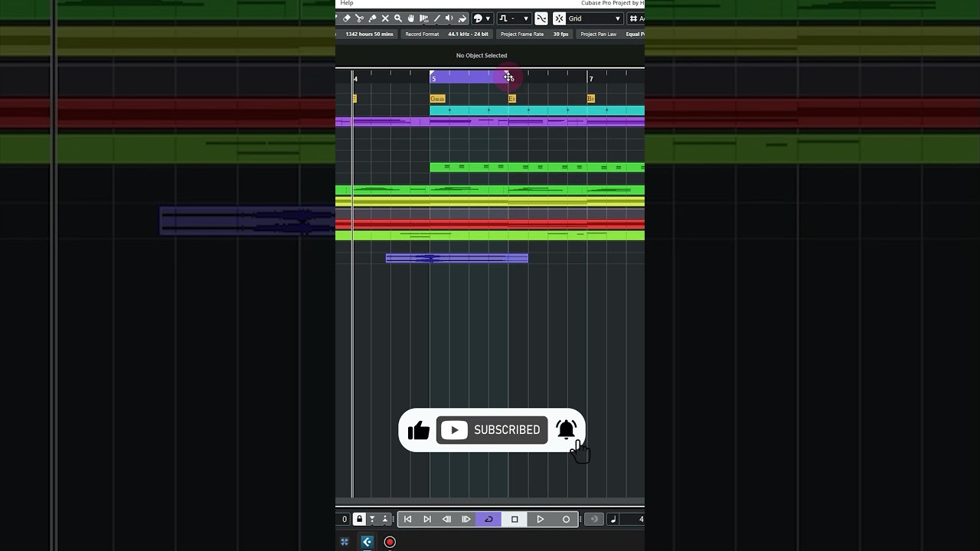Toggle Snap to Zero Crossing
The height and width of the screenshot is (551, 980).
click(x=541, y=18)
